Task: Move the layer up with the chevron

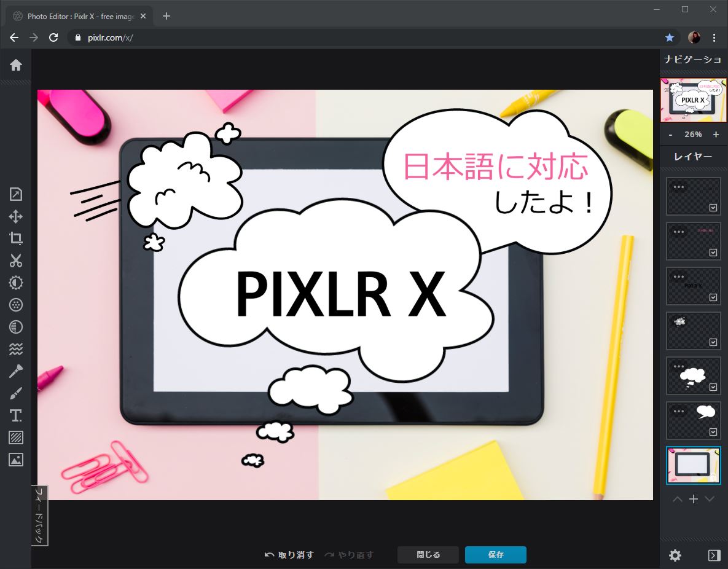Action: coord(678,500)
